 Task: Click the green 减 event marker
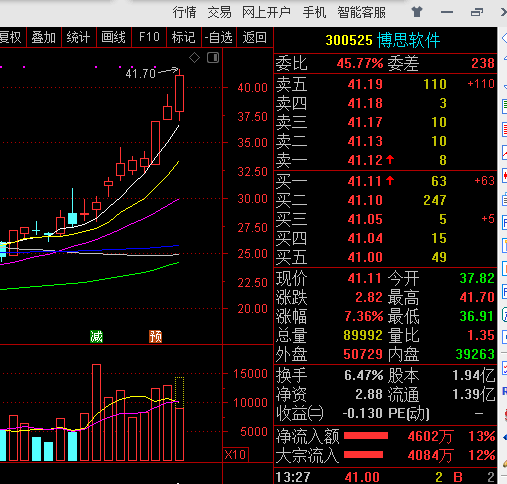click(x=96, y=337)
